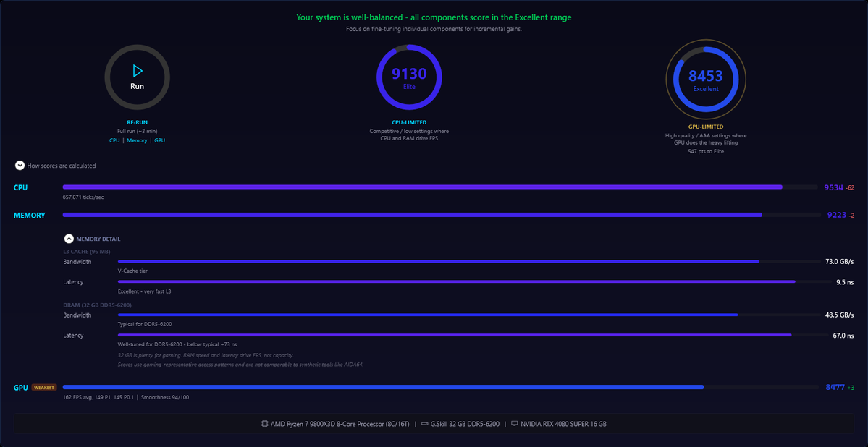Click the RE-RUN button
The width and height of the screenshot is (868, 447).
(137, 122)
